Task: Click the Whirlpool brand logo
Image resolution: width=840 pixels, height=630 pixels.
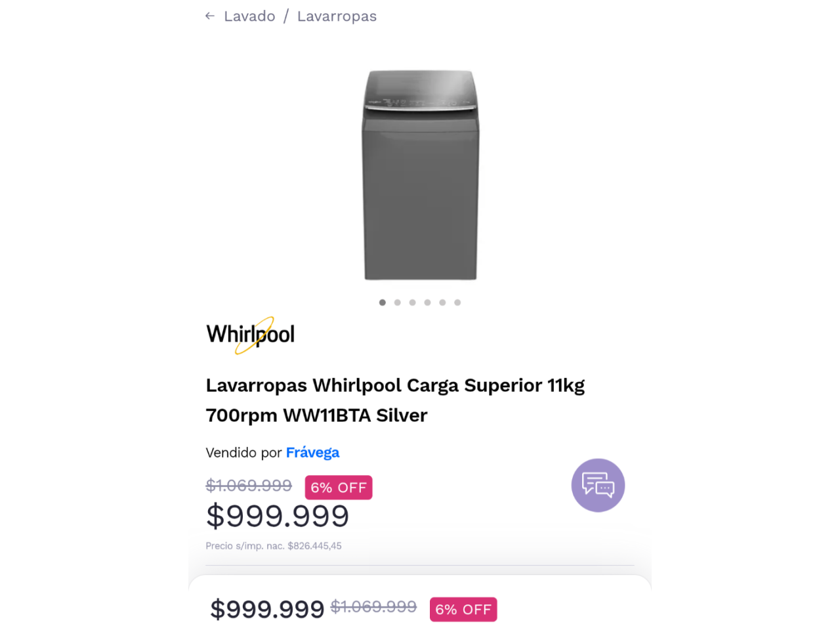Action: point(251,335)
